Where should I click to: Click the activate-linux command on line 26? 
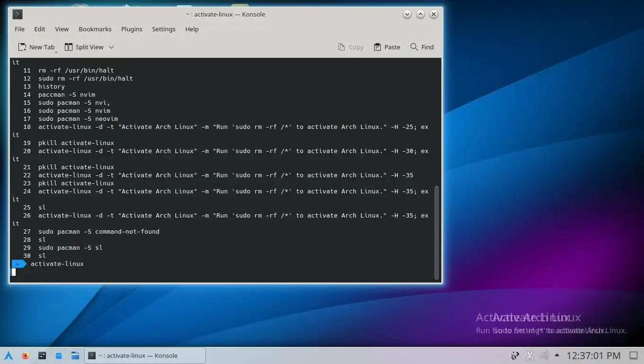(233, 215)
